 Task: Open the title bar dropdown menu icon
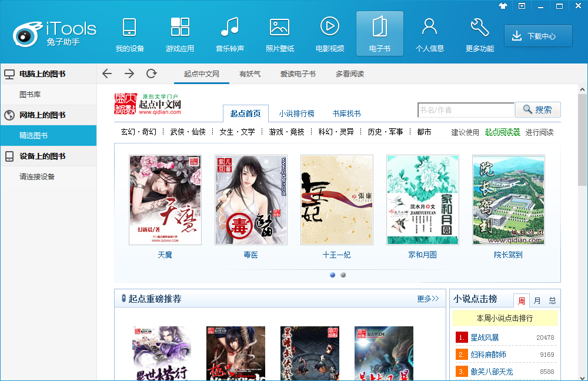coord(522,6)
